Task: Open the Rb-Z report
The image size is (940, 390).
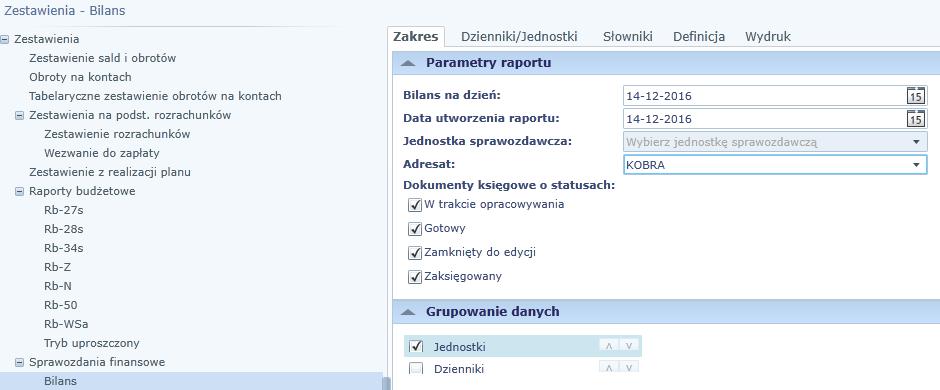Action: pos(58,267)
